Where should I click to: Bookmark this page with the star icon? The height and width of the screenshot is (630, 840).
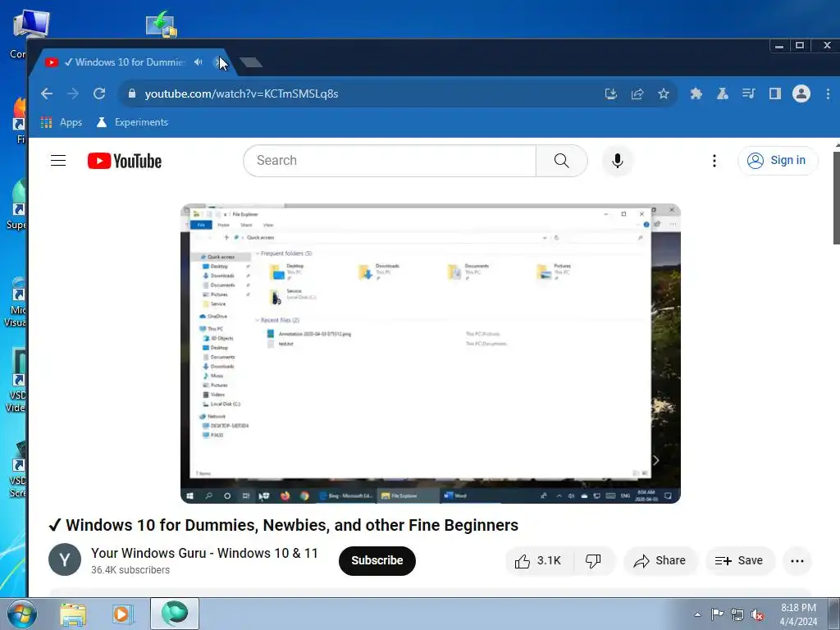click(663, 94)
